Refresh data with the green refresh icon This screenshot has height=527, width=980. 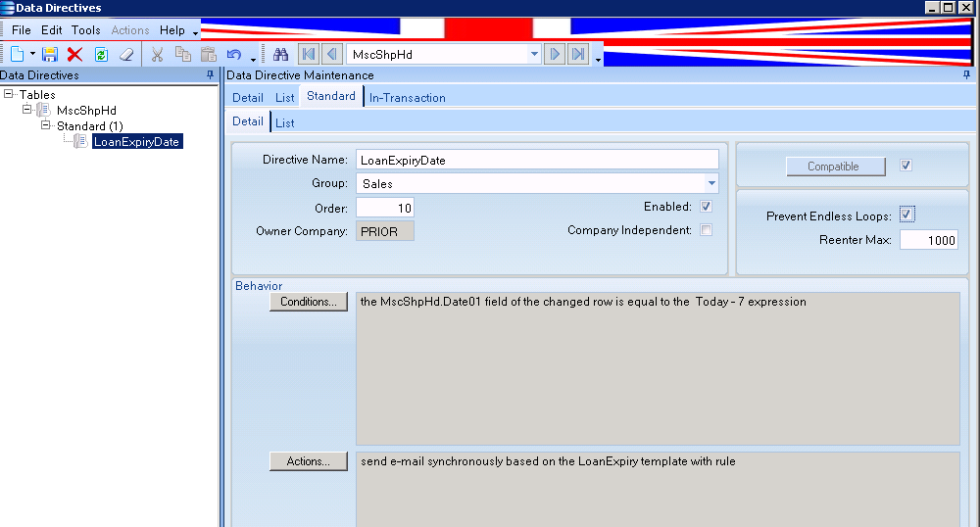click(101, 54)
